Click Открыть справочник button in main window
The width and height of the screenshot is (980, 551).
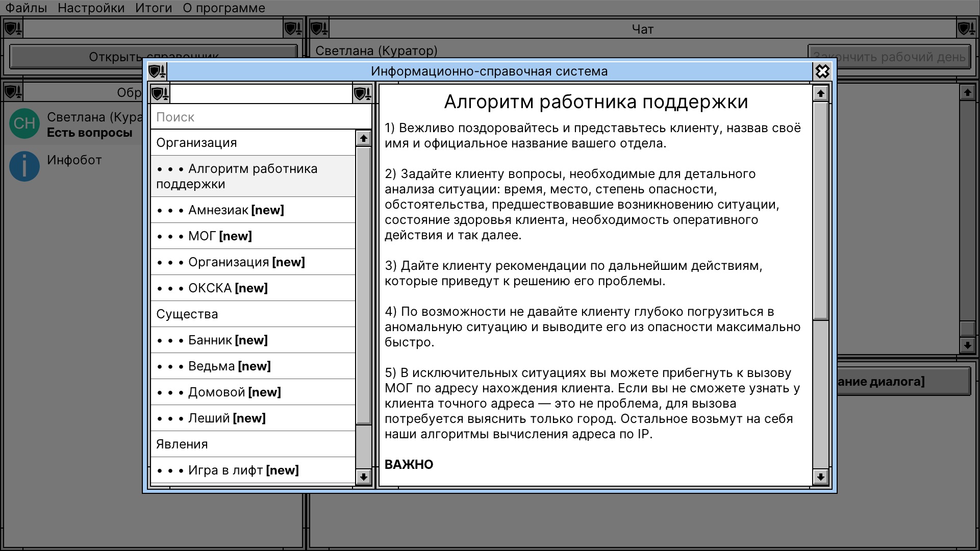tap(154, 57)
